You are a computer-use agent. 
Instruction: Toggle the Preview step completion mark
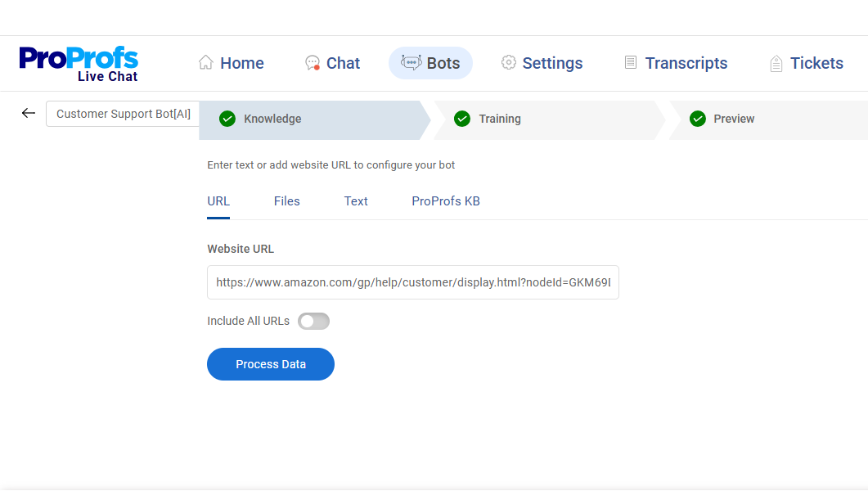tap(698, 118)
